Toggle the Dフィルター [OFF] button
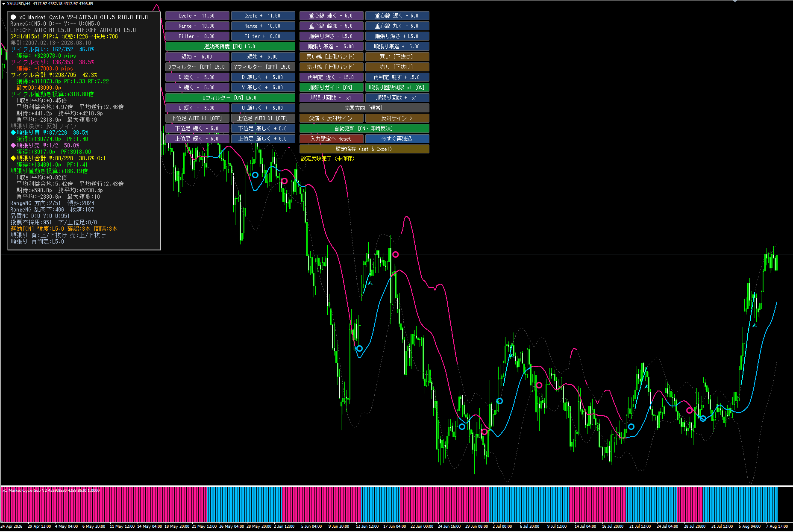Image resolution: width=793 pixels, height=532 pixels. coord(197,67)
